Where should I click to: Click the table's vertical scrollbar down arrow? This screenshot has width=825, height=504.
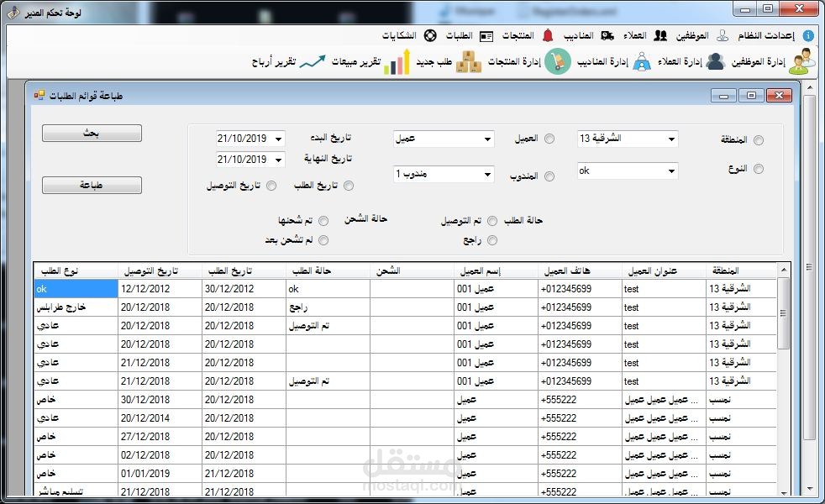784,492
